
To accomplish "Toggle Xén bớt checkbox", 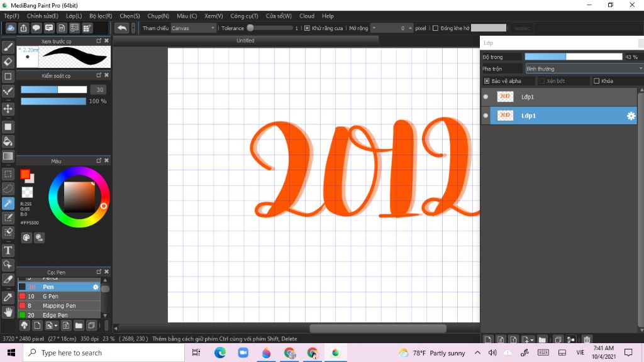I will [541, 81].
